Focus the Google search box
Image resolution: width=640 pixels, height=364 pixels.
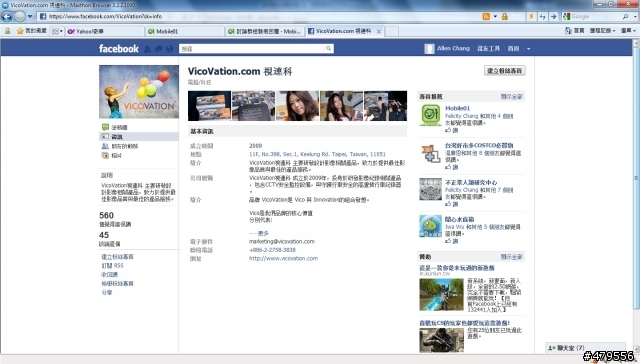pos(596,16)
